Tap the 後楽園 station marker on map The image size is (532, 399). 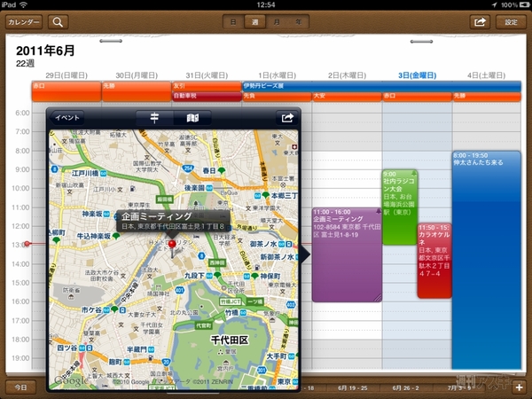(x=209, y=188)
